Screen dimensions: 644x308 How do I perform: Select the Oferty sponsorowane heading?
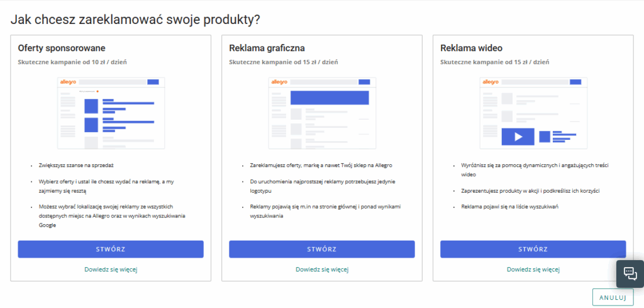pos(62,48)
